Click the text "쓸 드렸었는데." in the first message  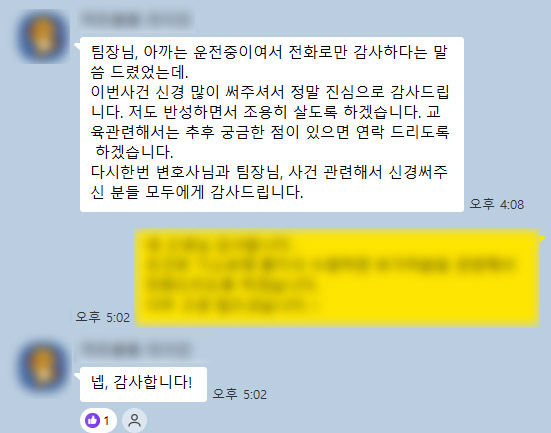[140, 72]
